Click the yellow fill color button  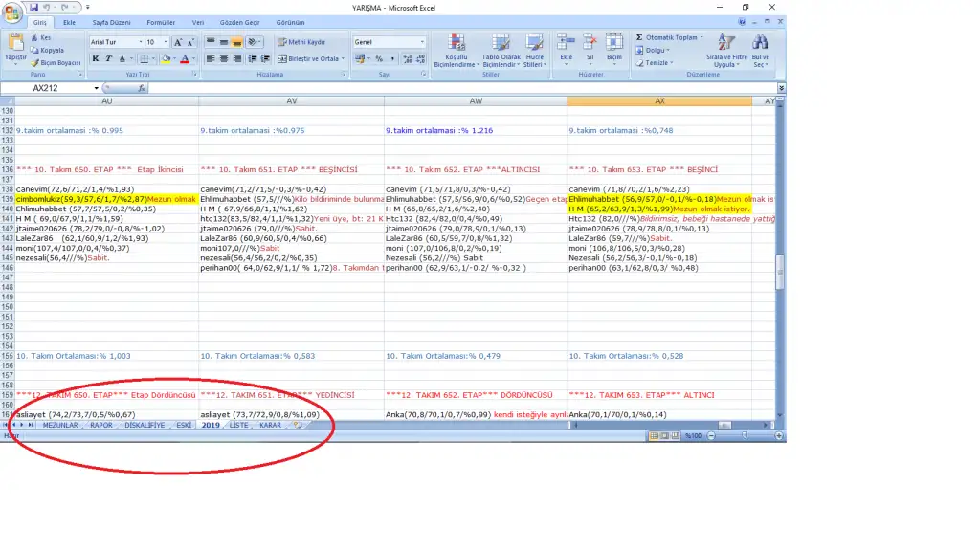166,58
